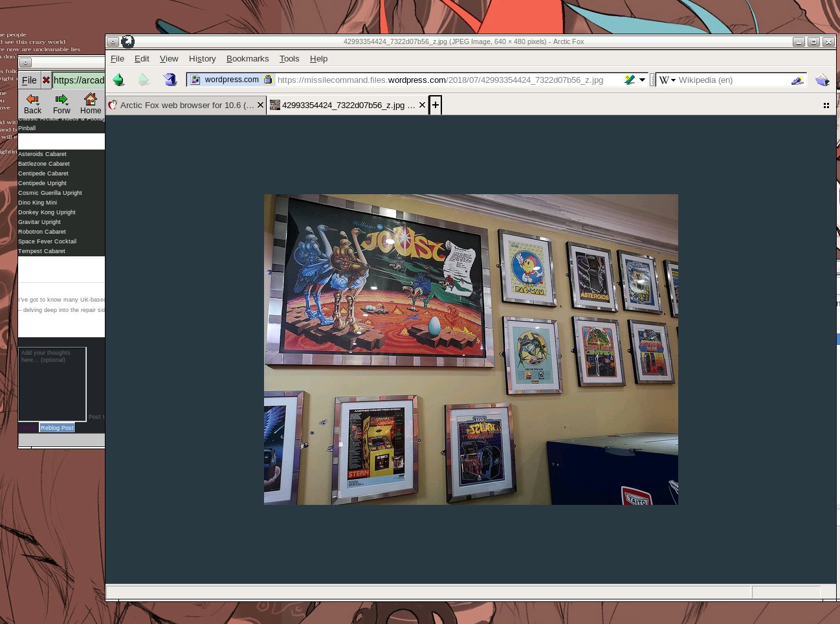840x624 pixels.
Task: Click the Reblog Post button
Action: [x=57, y=427]
